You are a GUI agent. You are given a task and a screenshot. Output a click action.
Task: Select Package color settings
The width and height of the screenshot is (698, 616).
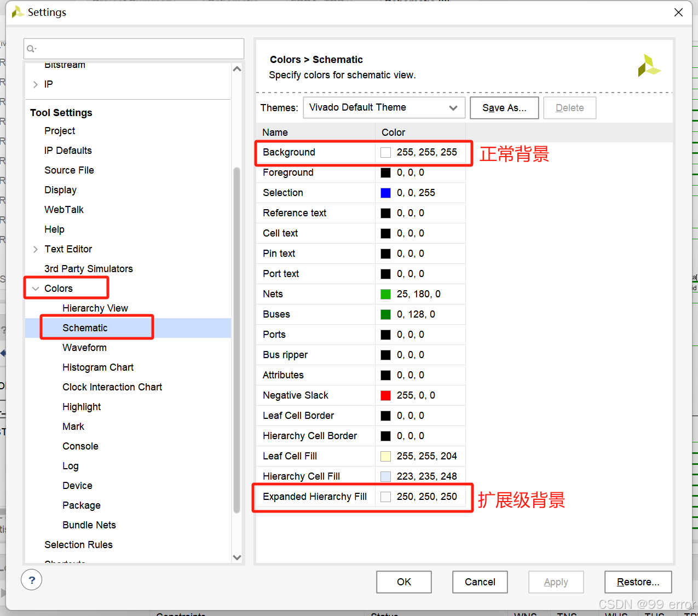82,505
